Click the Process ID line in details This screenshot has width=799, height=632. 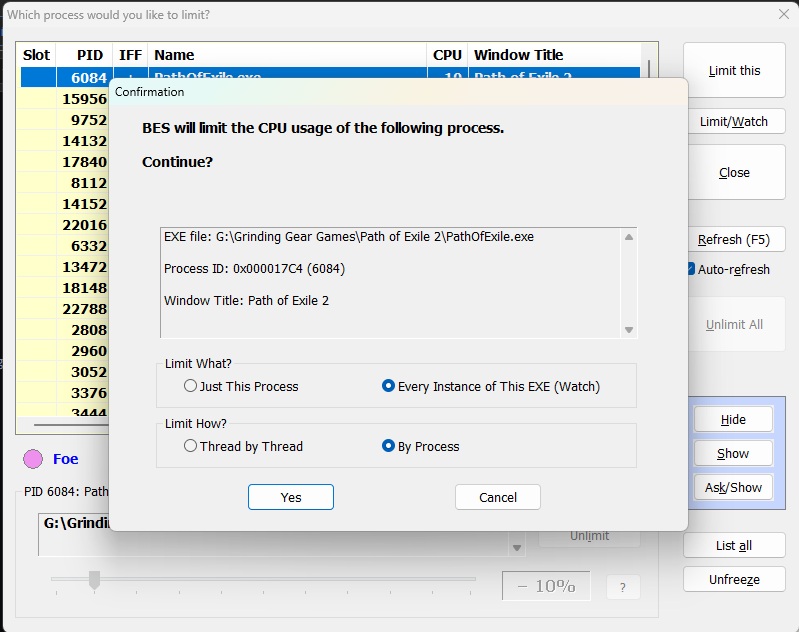pos(254,269)
